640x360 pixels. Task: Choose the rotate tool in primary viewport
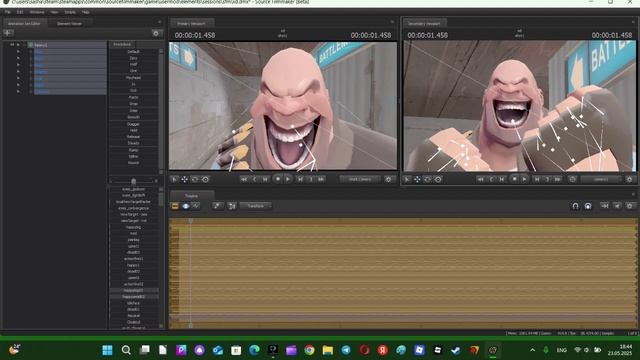[195, 179]
